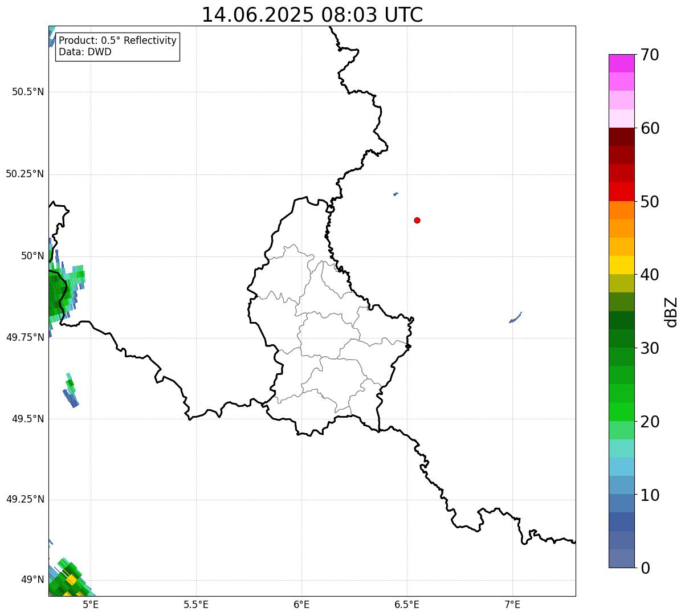Click the "7°E" longitude label
The image size is (685, 616).
pos(512,605)
